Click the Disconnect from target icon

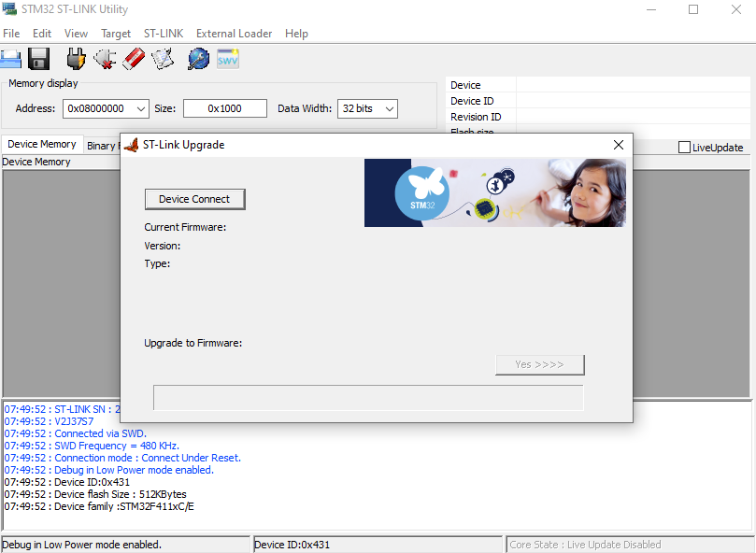105,59
